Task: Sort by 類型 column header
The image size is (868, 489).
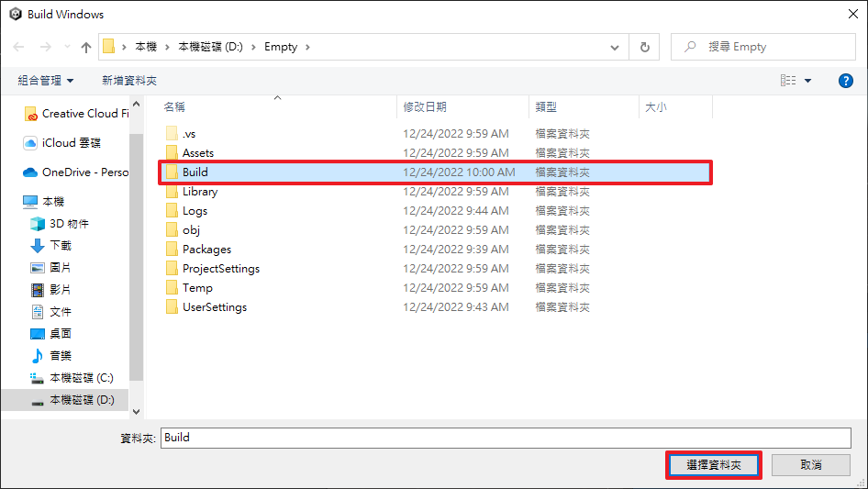Action: tap(546, 106)
